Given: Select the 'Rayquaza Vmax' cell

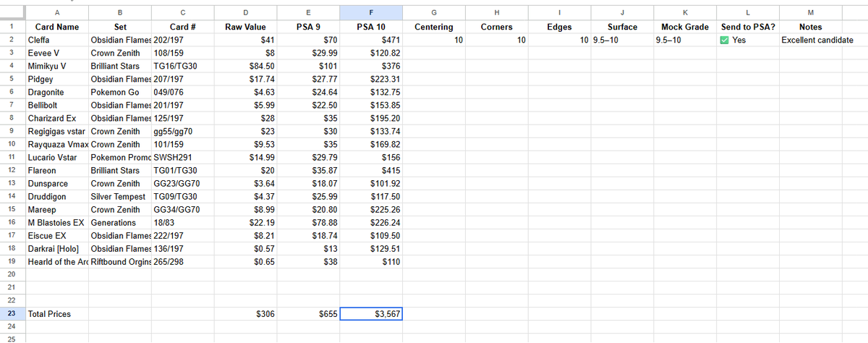Looking at the screenshot, I should point(56,145).
